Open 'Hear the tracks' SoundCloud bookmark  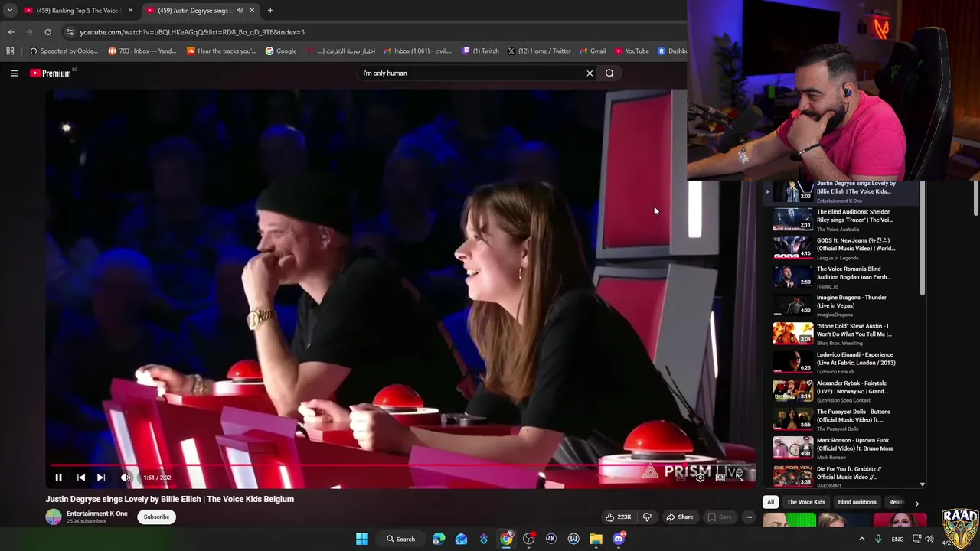pos(221,51)
